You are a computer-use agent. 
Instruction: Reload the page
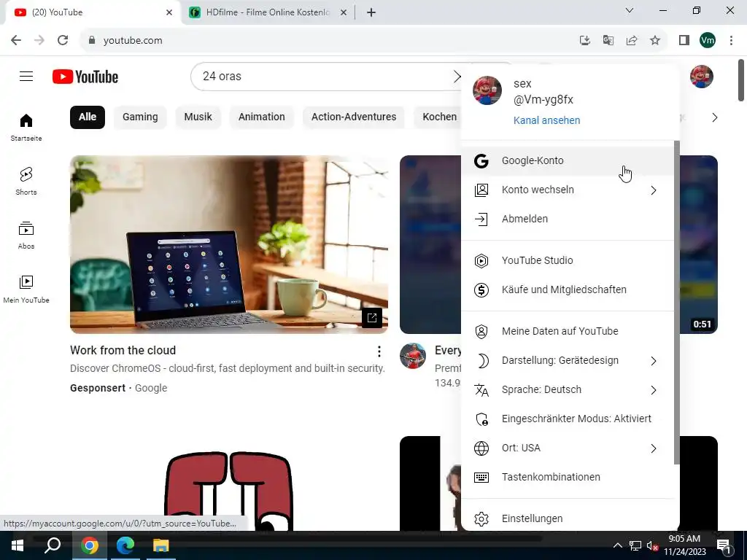(63, 40)
